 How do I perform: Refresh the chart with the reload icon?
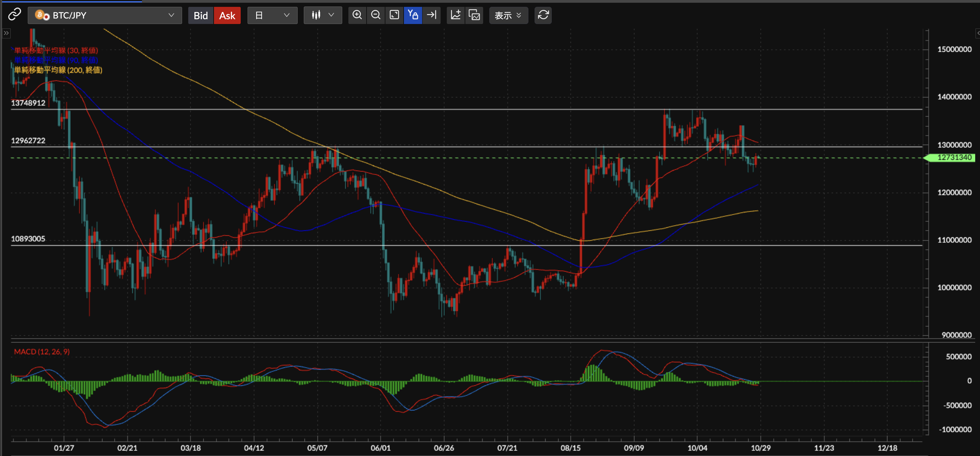tap(543, 15)
